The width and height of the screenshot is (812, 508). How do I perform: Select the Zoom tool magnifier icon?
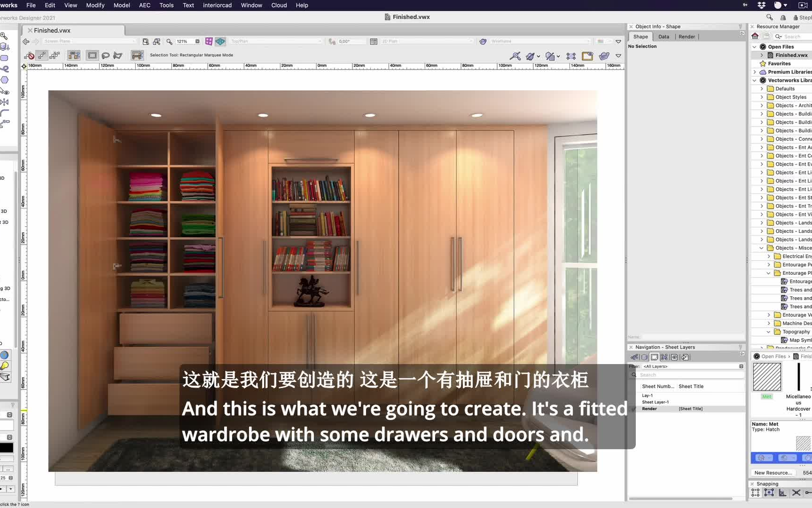pos(169,41)
